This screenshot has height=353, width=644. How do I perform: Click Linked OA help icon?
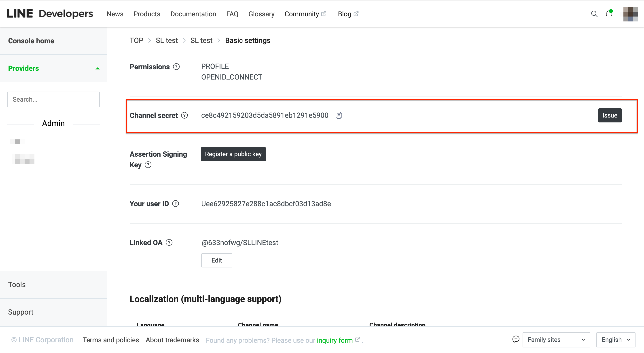[169, 243]
